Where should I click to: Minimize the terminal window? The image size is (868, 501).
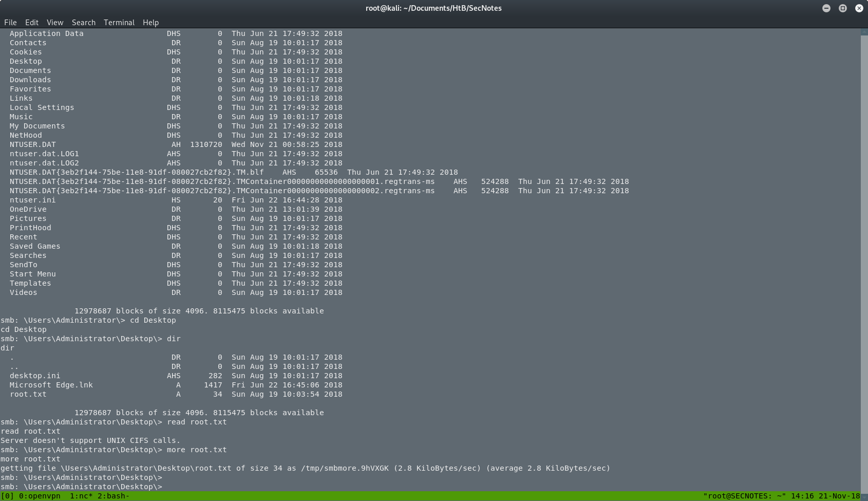click(826, 8)
